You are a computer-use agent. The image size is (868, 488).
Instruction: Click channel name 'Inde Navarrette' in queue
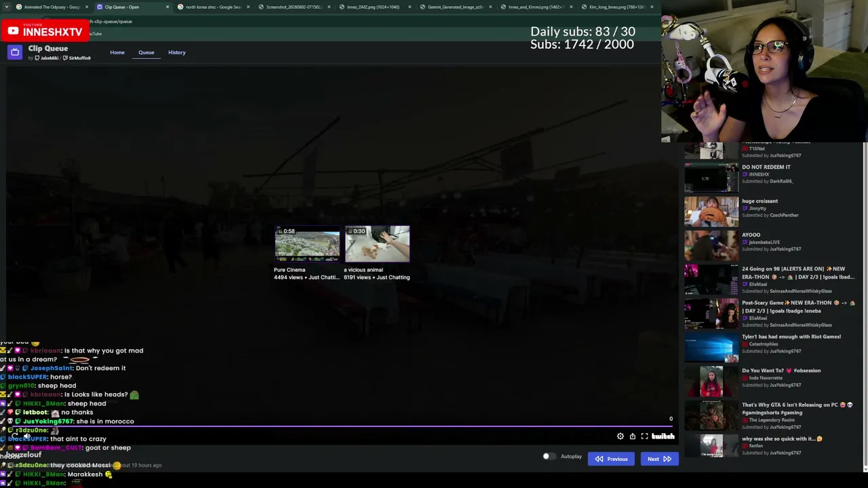point(766,378)
